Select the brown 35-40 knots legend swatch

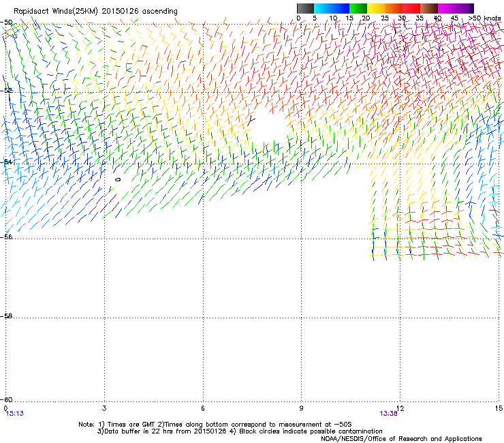(x=429, y=8)
